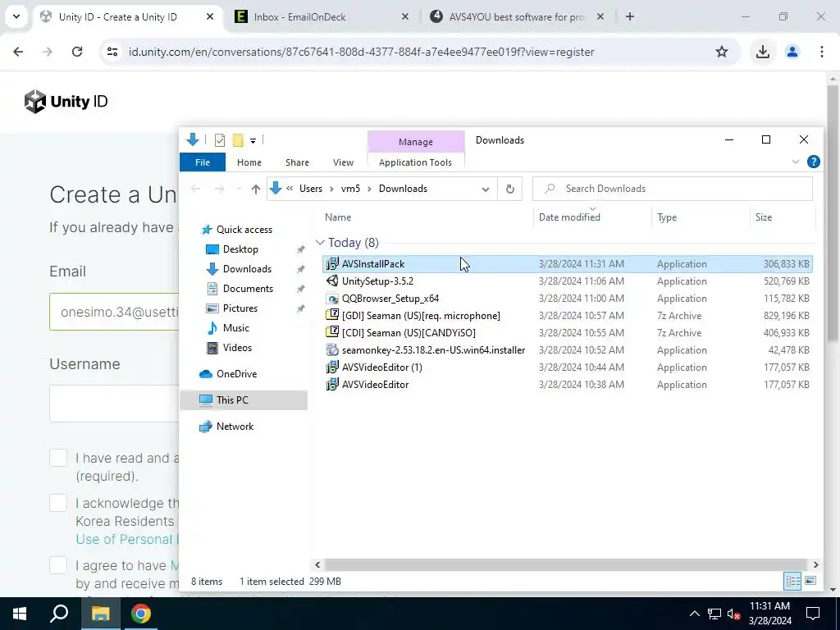Open Network in navigation pane
This screenshot has height=630, width=840.
[235, 427]
